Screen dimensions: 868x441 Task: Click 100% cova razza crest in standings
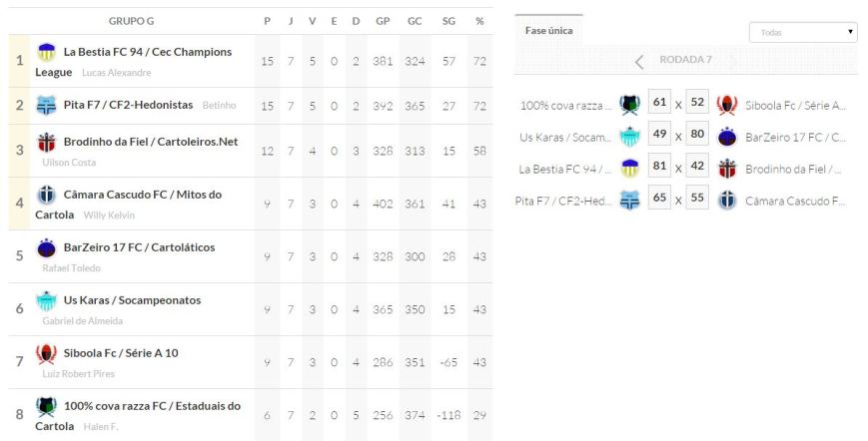tap(47, 406)
